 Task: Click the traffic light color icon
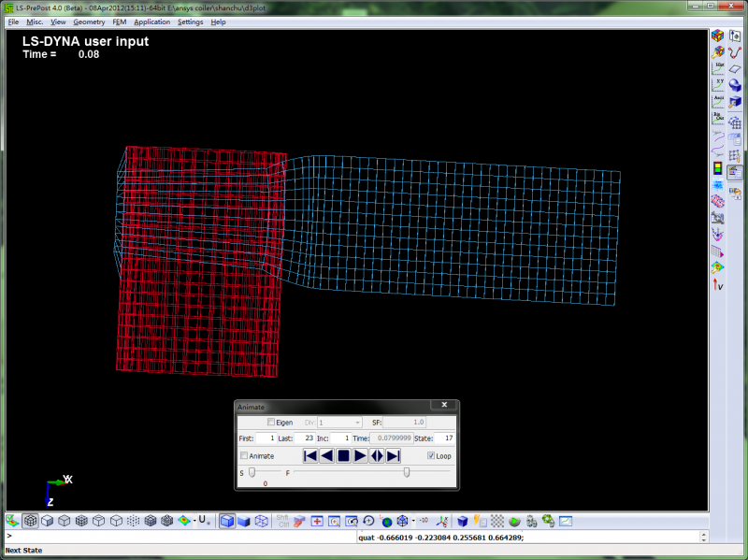pos(718,169)
